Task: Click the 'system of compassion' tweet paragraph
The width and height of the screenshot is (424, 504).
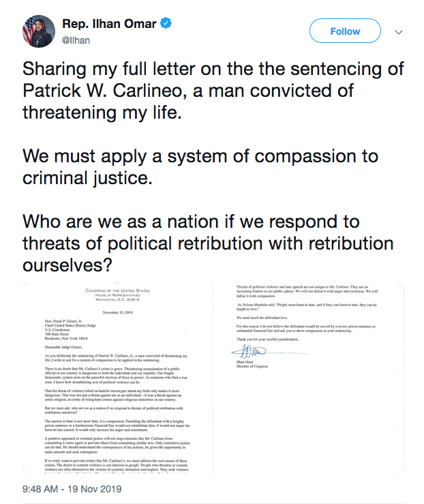Action: click(x=200, y=167)
